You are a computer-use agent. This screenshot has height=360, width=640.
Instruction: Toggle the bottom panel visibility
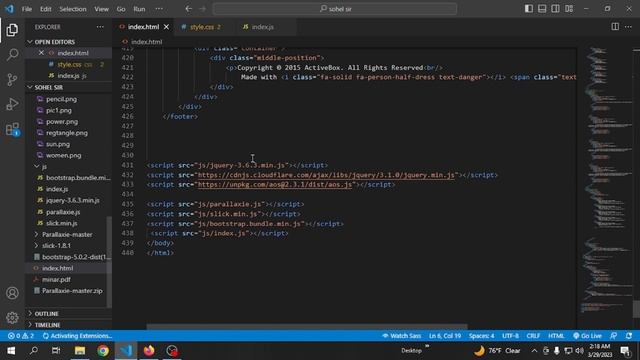[542, 9]
